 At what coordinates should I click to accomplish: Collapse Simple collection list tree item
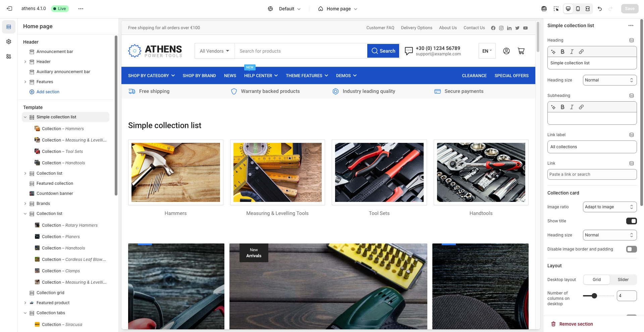click(25, 117)
